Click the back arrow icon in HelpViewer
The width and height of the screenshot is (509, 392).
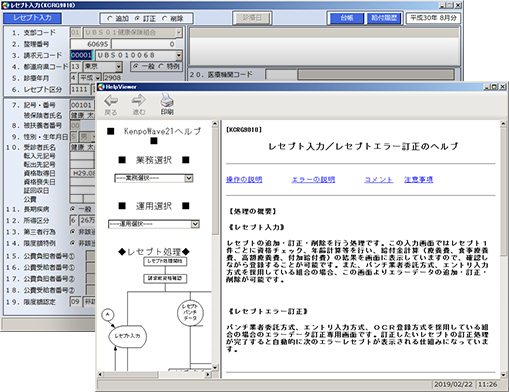click(111, 100)
